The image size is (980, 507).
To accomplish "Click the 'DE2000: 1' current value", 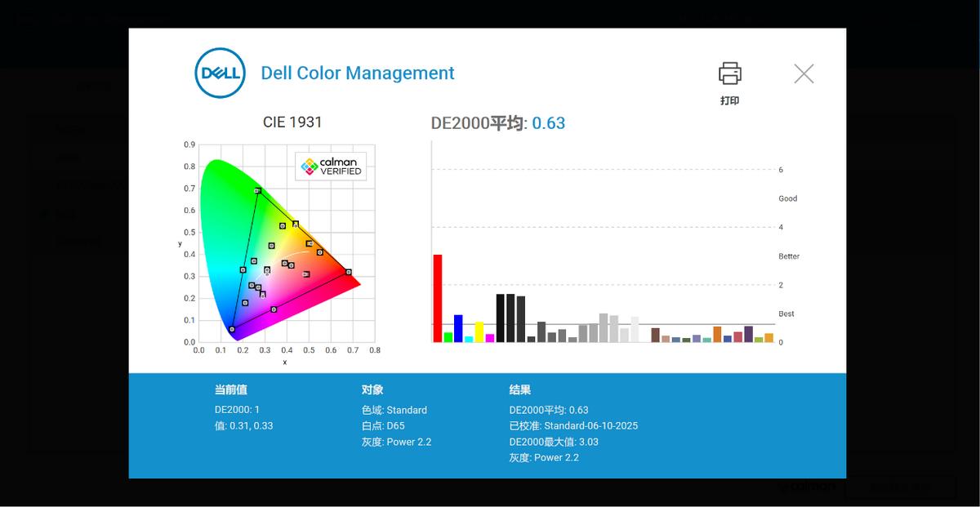I will 237,410.
